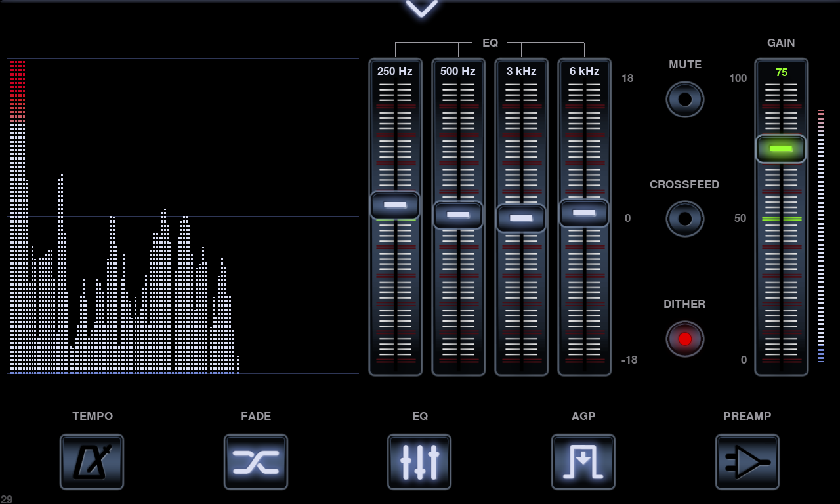Viewport: 840px width, 504px height.
Task: Click the 500 Hz frequency header
Action: point(458,72)
